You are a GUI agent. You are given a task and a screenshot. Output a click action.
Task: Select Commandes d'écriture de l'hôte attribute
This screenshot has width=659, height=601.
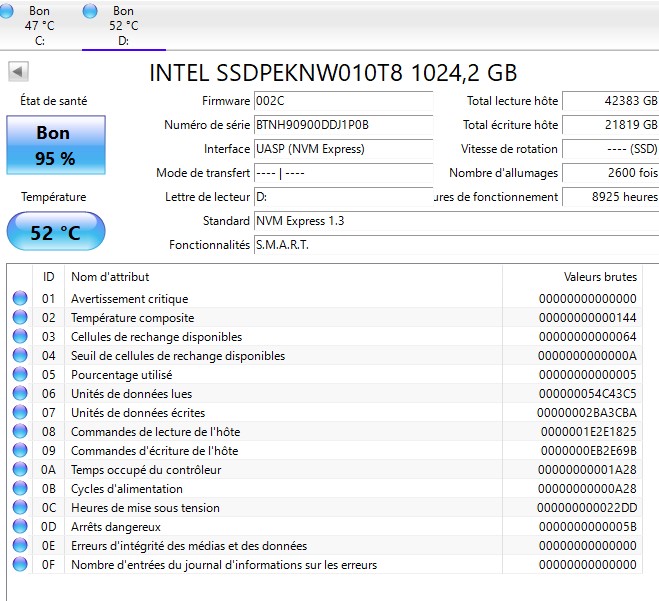click(155, 451)
